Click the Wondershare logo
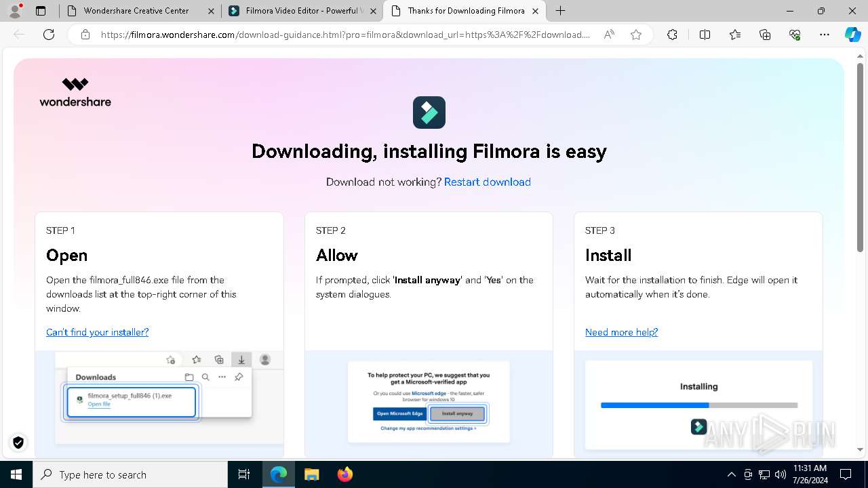The width and height of the screenshot is (868, 488). pos(75,92)
